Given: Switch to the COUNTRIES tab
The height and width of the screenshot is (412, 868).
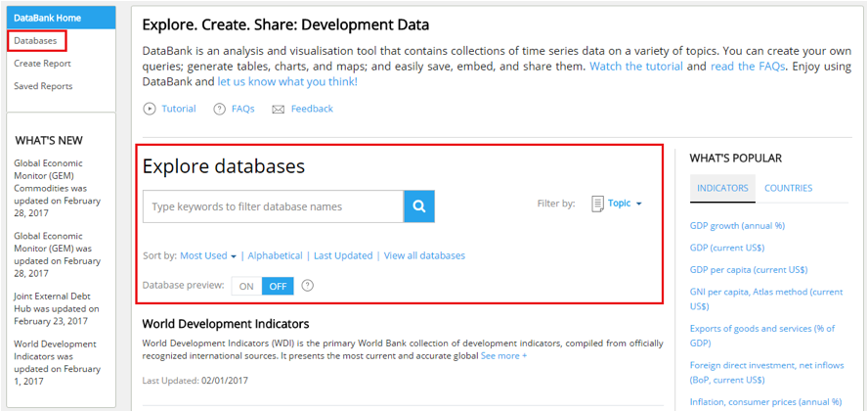Looking at the screenshot, I should coord(788,188).
